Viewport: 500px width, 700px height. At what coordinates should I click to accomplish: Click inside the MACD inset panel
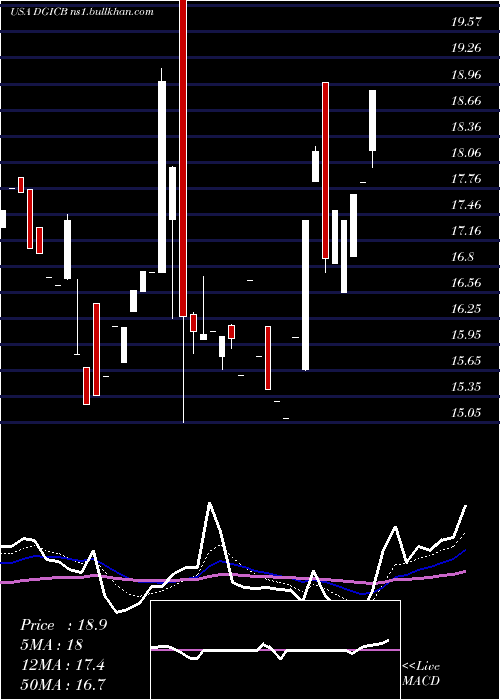tap(275, 650)
